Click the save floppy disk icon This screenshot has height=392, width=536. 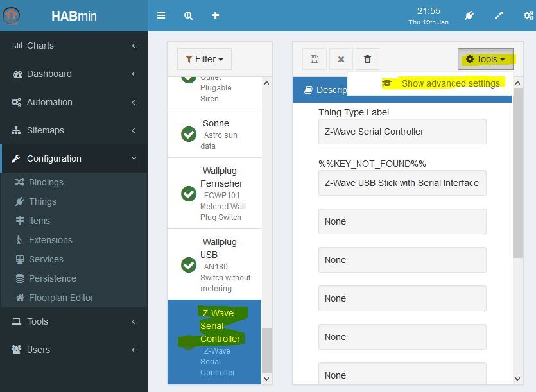point(315,59)
